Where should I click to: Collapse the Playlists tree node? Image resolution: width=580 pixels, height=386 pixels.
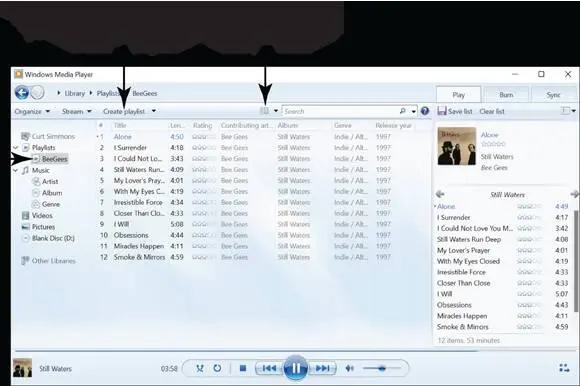click(16, 148)
